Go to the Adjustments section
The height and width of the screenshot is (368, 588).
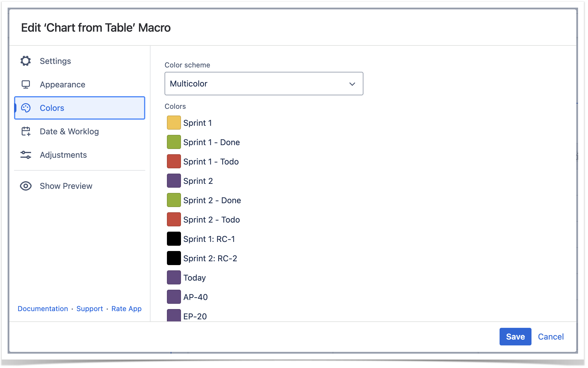point(63,155)
